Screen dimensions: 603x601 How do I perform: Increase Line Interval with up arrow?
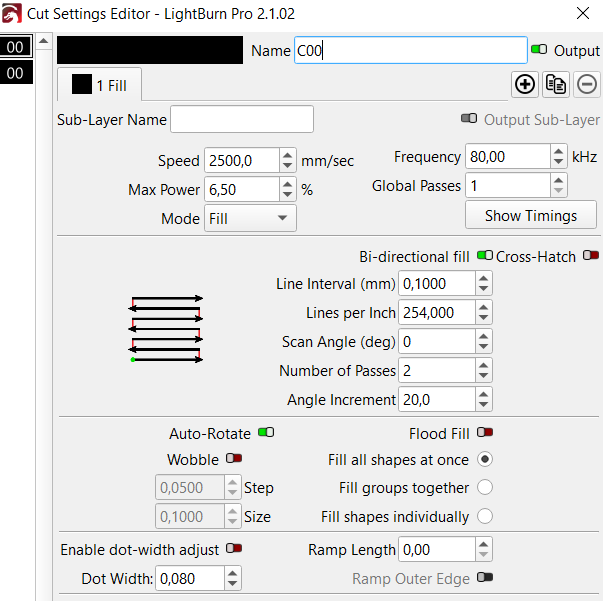(x=483, y=278)
